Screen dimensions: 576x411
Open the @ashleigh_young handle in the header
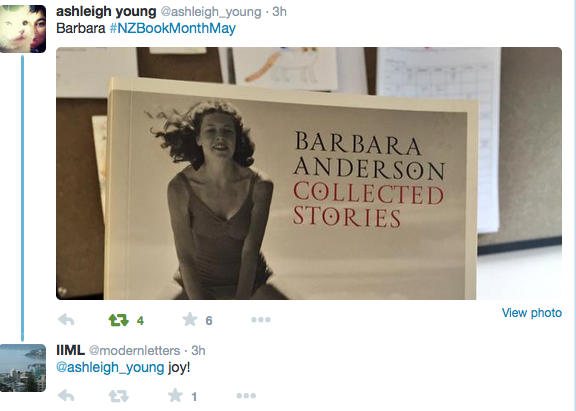(x=211, y=12)
